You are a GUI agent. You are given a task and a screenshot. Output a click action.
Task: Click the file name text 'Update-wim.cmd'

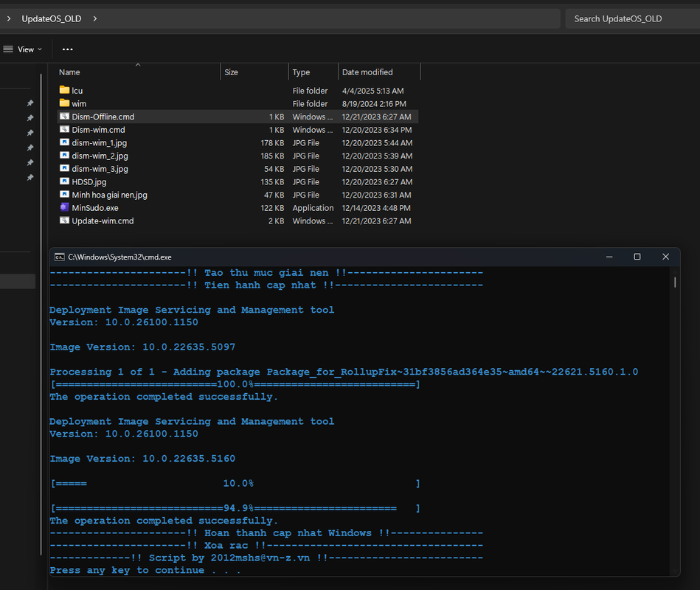click(103, 221)
